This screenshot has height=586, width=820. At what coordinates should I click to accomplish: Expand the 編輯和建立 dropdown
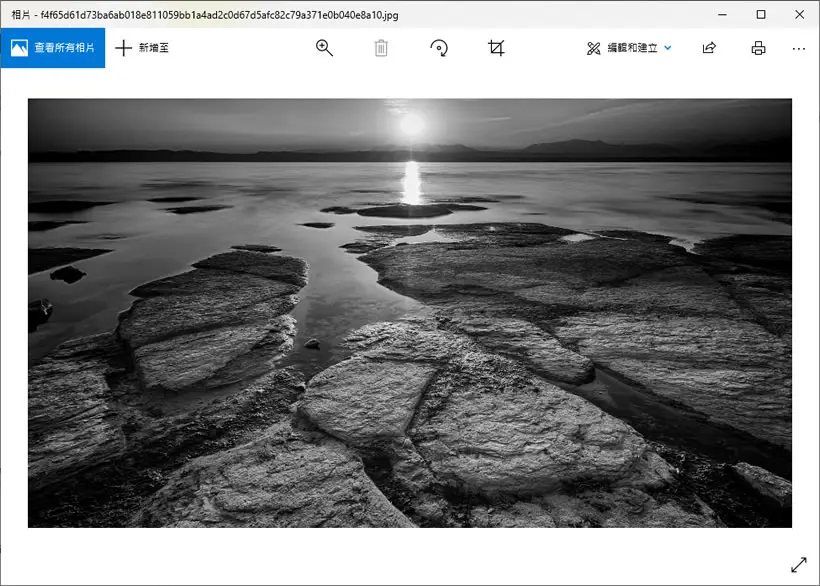pos(629,48)
